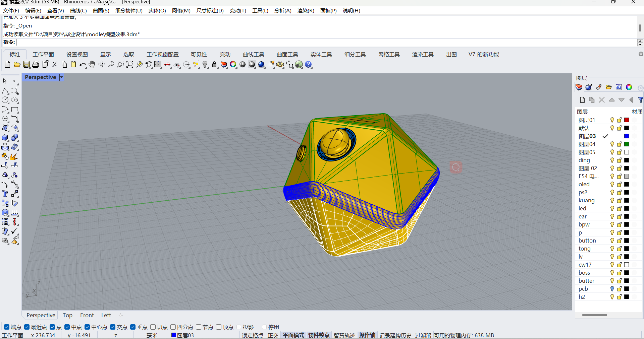Viewport: 644px width, 339px height.
Task: Toggle the 端点 osnap checkbox
Action: pyautogui.click(x=7, y=327)
